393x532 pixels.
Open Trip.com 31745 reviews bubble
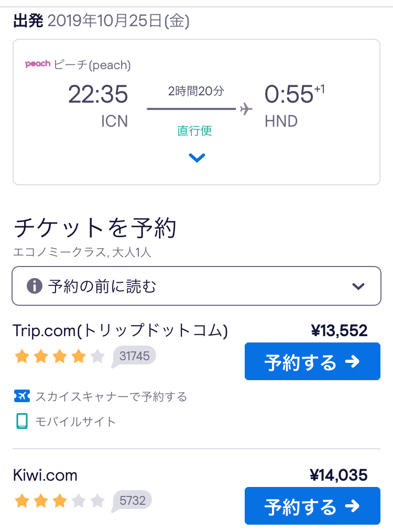[x=134, y=357]
